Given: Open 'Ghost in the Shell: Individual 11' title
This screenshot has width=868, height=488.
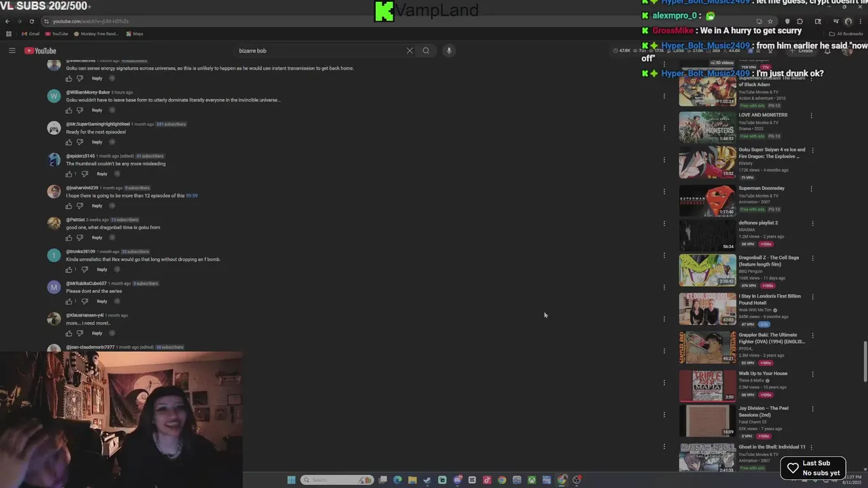Looking at the screenshot, I should (x=772, y=447).
